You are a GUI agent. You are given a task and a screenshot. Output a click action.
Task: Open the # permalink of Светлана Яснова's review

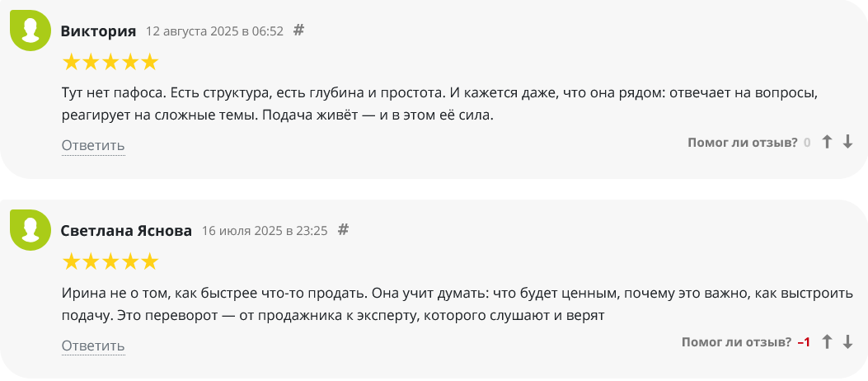pyautogui.click(x=344, y=229)
